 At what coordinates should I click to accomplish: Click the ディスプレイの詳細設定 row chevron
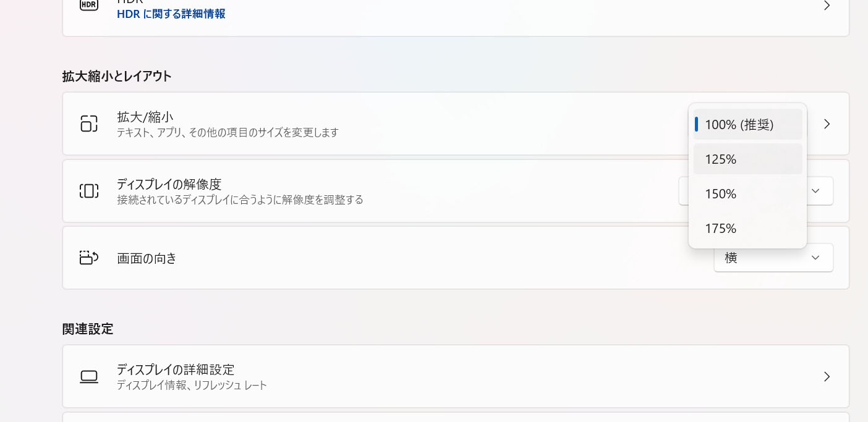[x=827, y=376]
